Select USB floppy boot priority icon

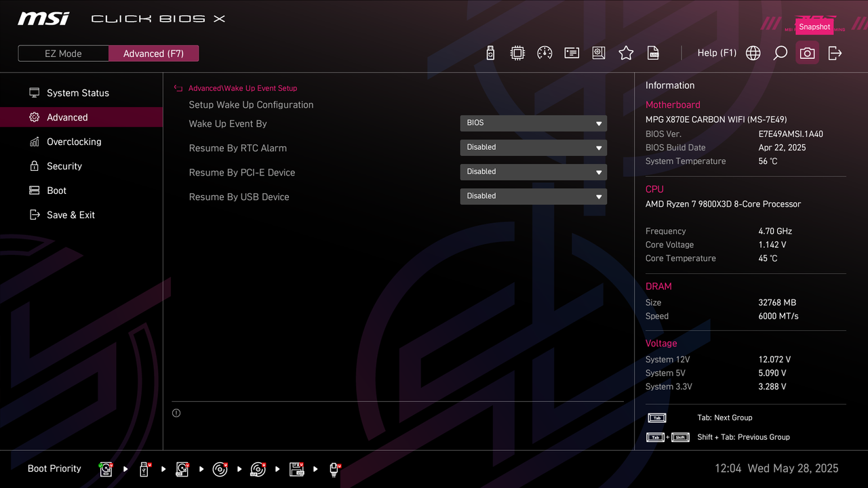click(x=296, y=469)
